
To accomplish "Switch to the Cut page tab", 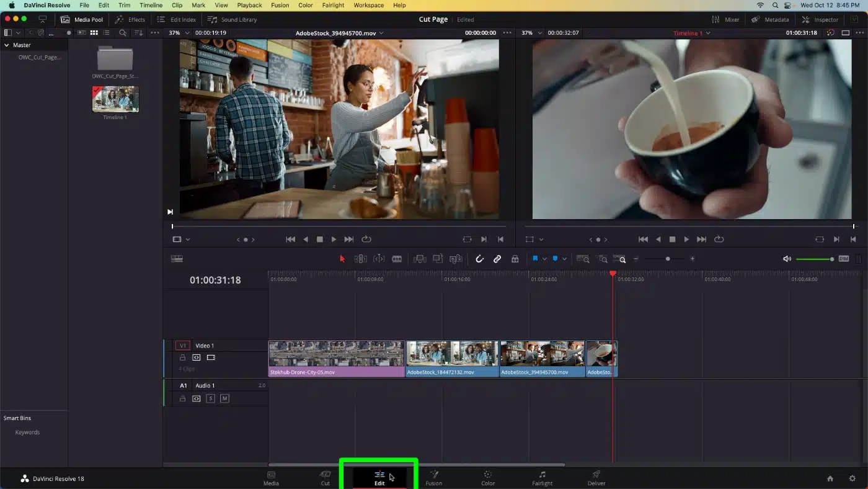I will coord(325,478).
